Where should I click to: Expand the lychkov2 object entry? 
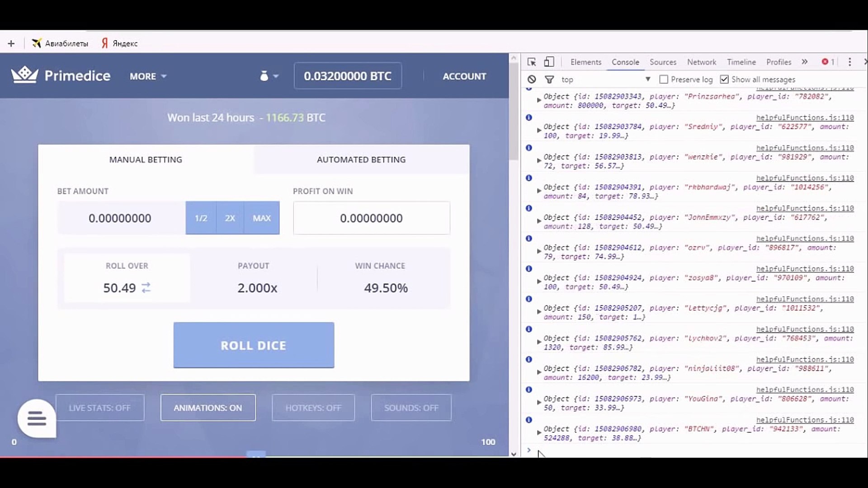click(x=539, y=342)
